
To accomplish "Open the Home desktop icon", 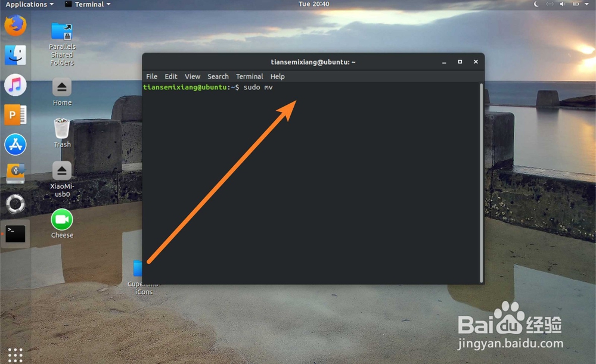I will pos(62,92).
